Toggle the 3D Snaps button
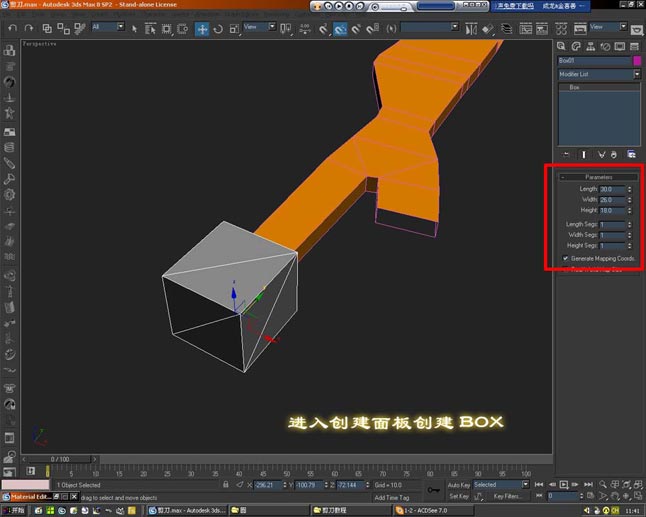 click(x=324, y=29)
